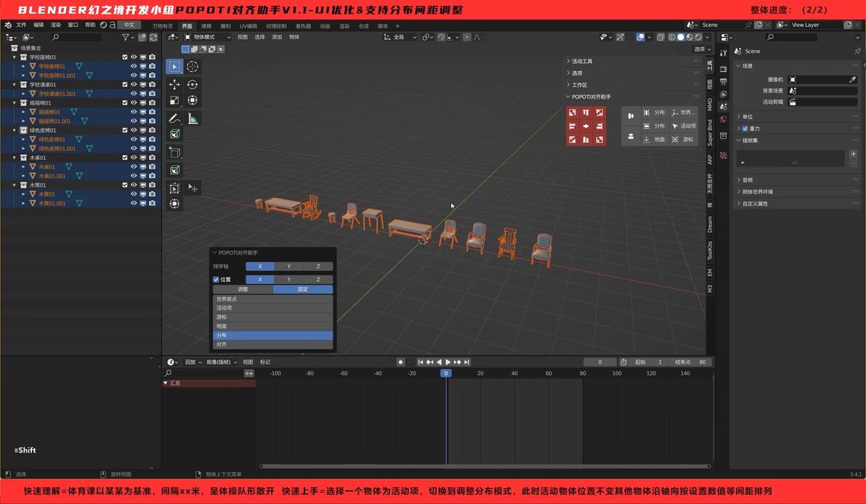Open the Render properties tab icon

724,69
